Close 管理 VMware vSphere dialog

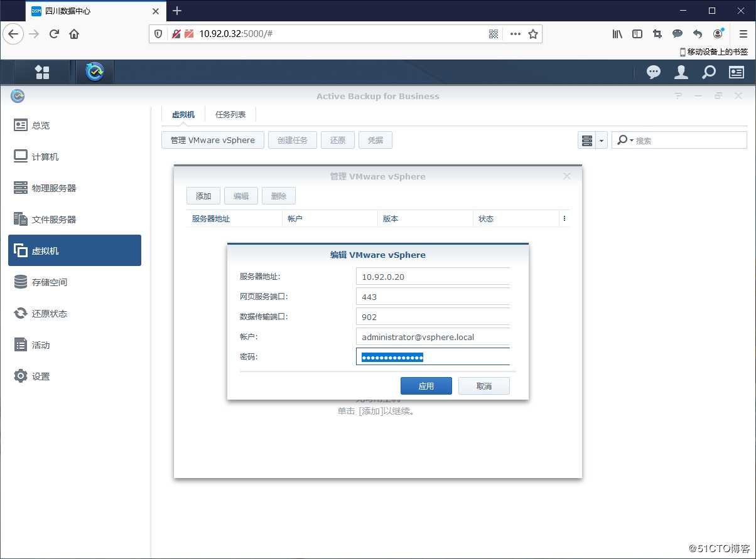pyautogui.click(x=567, y=176)
